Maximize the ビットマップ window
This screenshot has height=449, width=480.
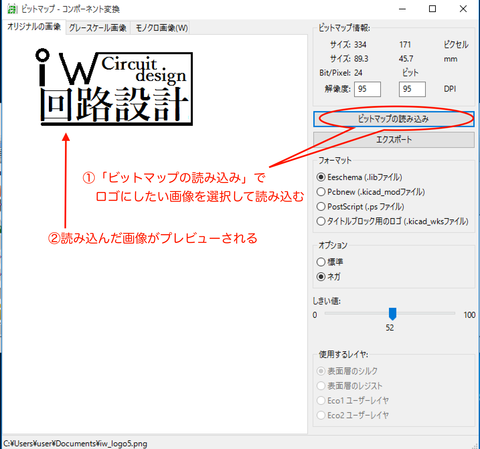[x=432, y=9]
